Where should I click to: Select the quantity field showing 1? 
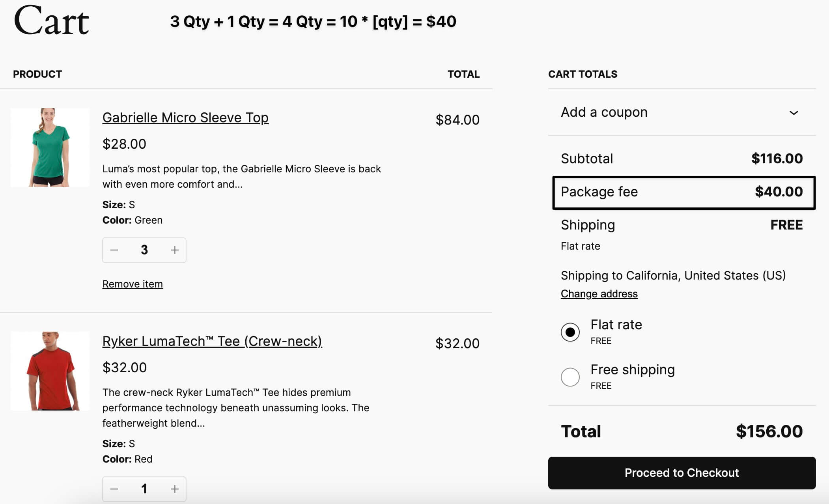coord(144,489)
